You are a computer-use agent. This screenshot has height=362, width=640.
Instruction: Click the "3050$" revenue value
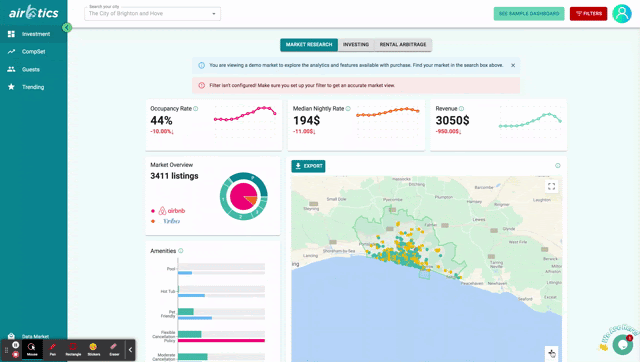tap(452, 120)
